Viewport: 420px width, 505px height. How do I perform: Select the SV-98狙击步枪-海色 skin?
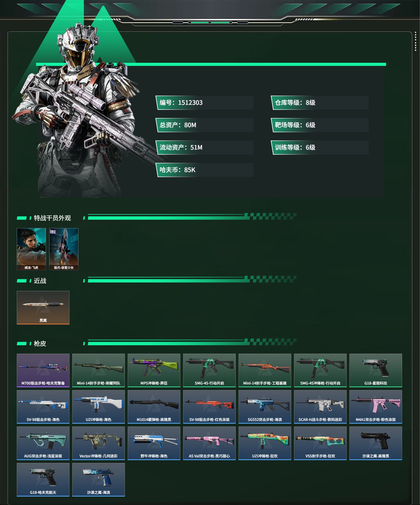pyautogui.click(x=43, y=407)
